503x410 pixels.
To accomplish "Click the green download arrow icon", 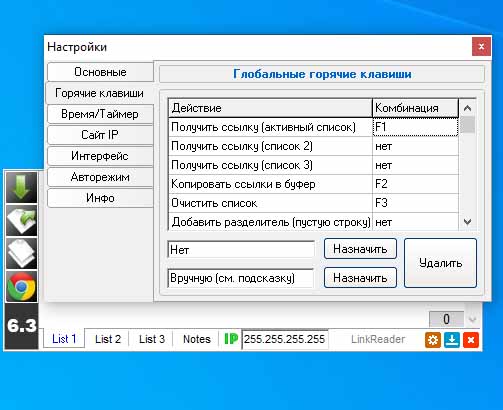I will click(21, 187).
